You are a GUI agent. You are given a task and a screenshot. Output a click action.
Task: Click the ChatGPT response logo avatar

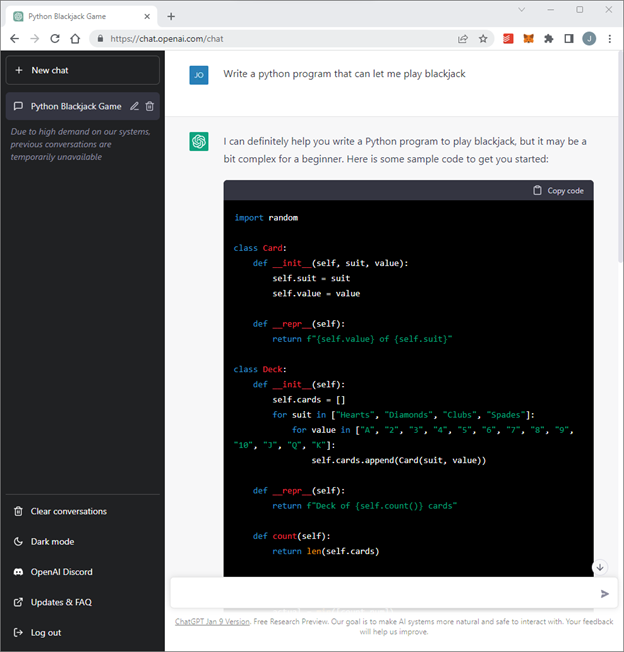[x=199, y=141]
